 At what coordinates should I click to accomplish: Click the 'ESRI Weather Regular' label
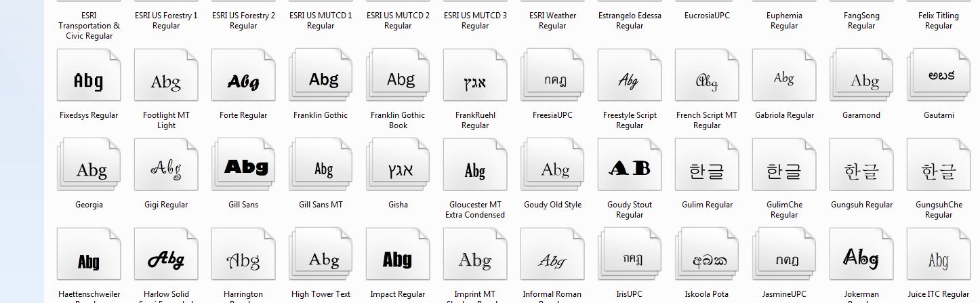tap(552, 20)
